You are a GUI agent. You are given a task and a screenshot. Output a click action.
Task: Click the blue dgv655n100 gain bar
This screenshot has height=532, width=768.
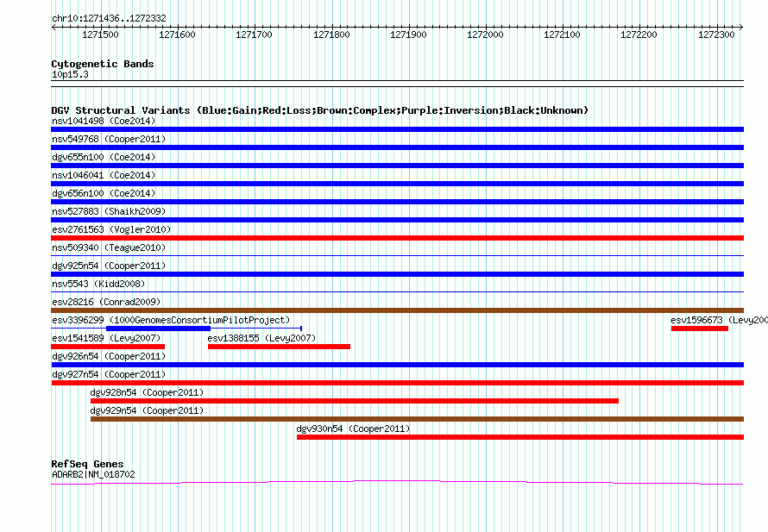point(397,166)
